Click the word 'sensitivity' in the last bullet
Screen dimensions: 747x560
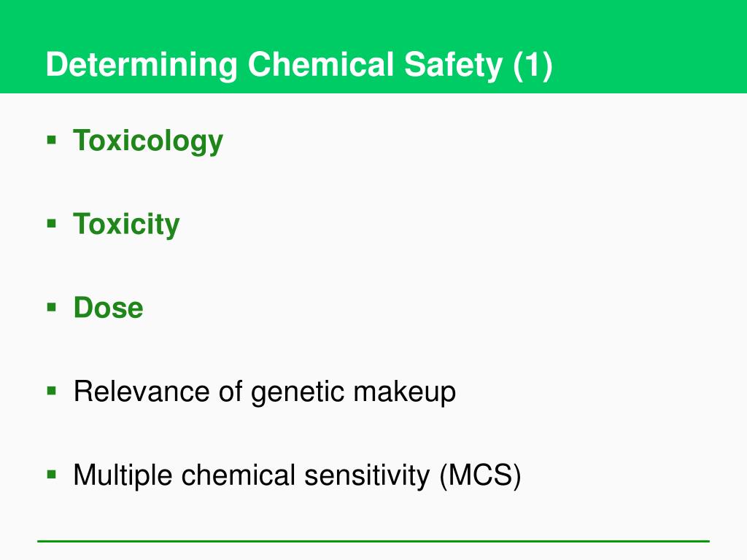pos(368,476)
